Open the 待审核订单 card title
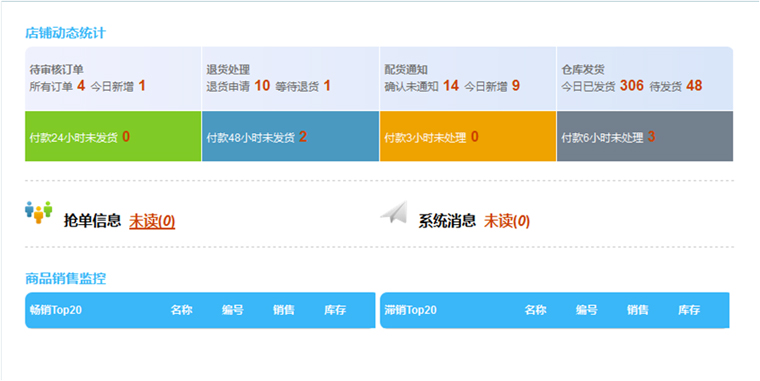Screen dimensions: 760x381 57,70
